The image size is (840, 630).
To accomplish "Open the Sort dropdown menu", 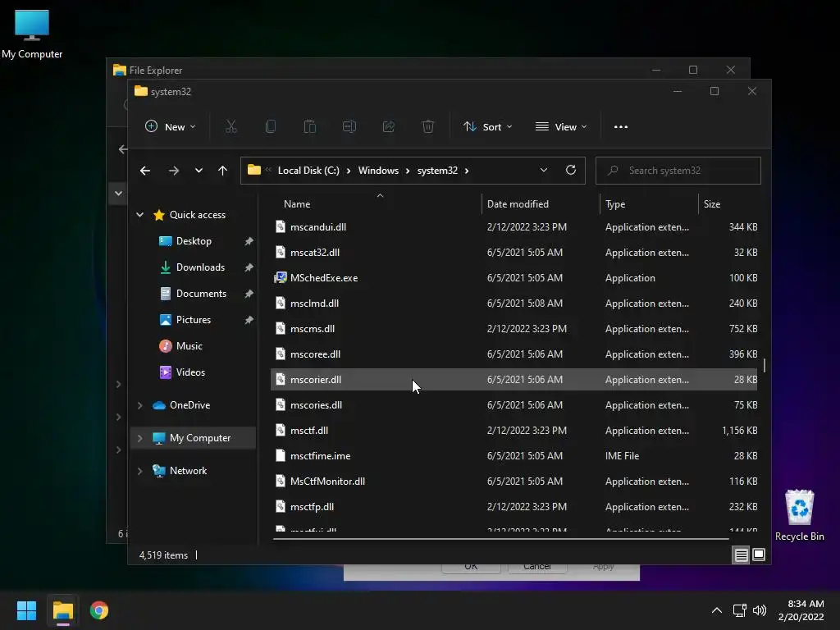I will coord(488,127).
